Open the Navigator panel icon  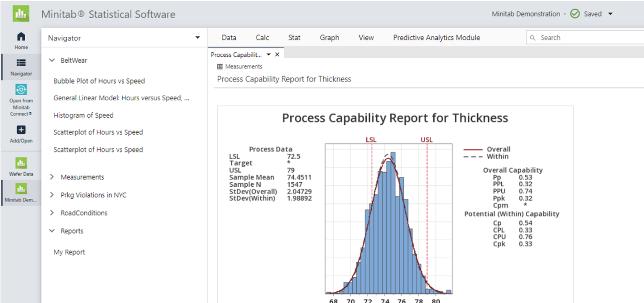[x=21, y=63]
